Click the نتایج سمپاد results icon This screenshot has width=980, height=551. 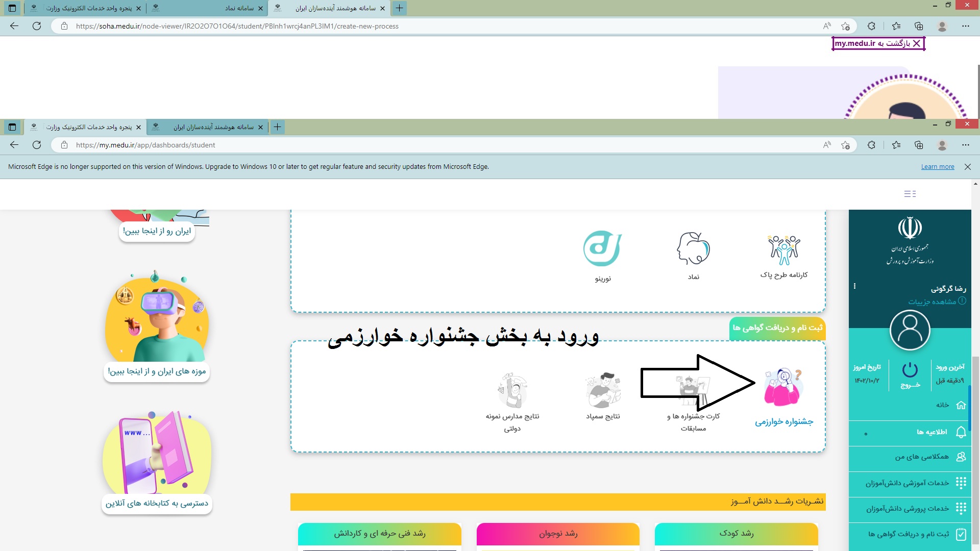tap(603, 390)
